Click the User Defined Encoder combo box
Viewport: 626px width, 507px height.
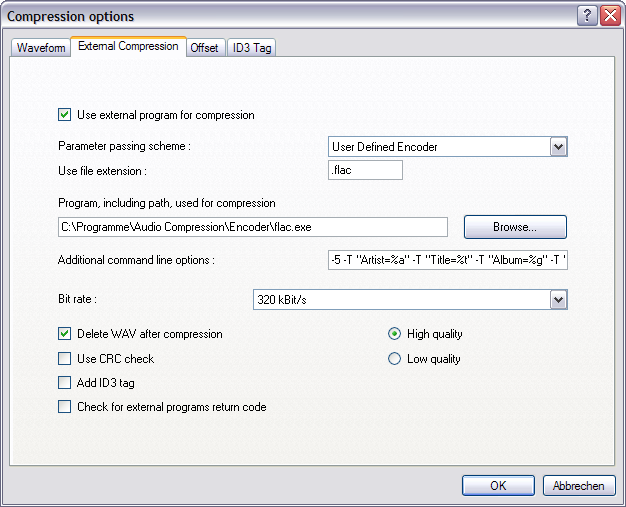coord(448,147)
